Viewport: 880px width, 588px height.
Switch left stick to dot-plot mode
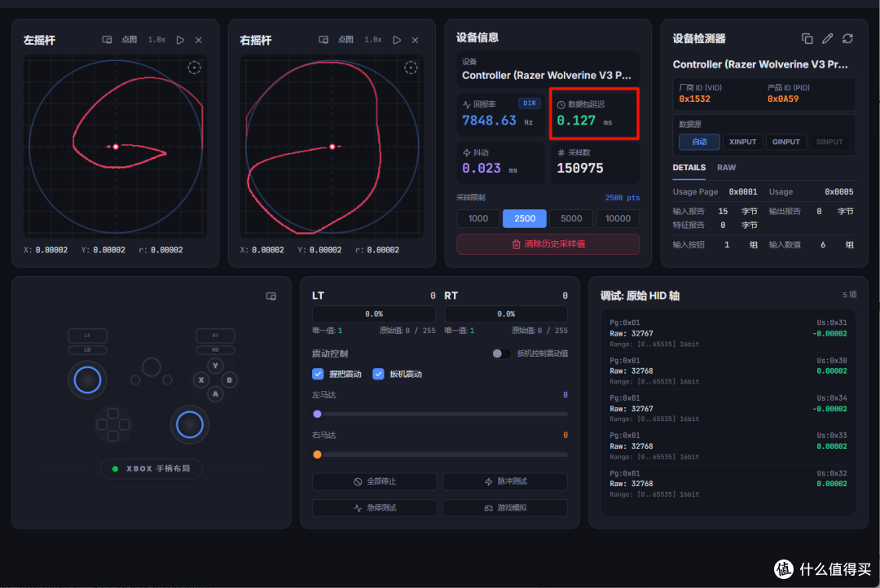pyautogui.click(x=129, y=40)
